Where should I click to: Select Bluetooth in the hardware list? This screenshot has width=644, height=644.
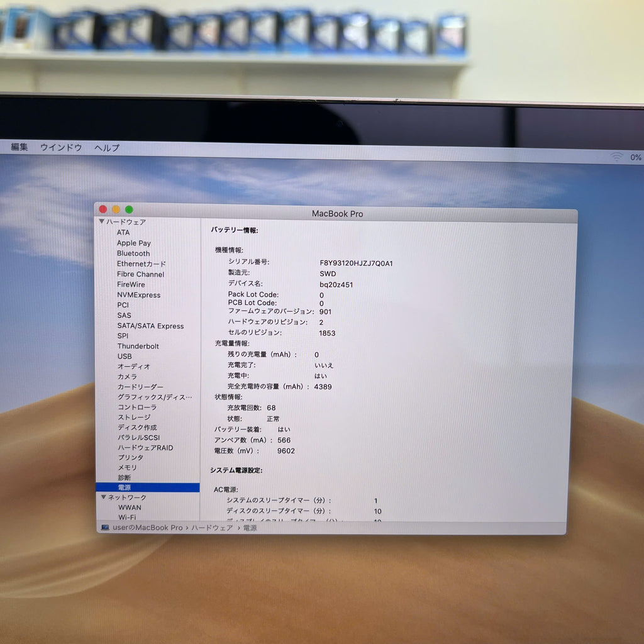133,253
